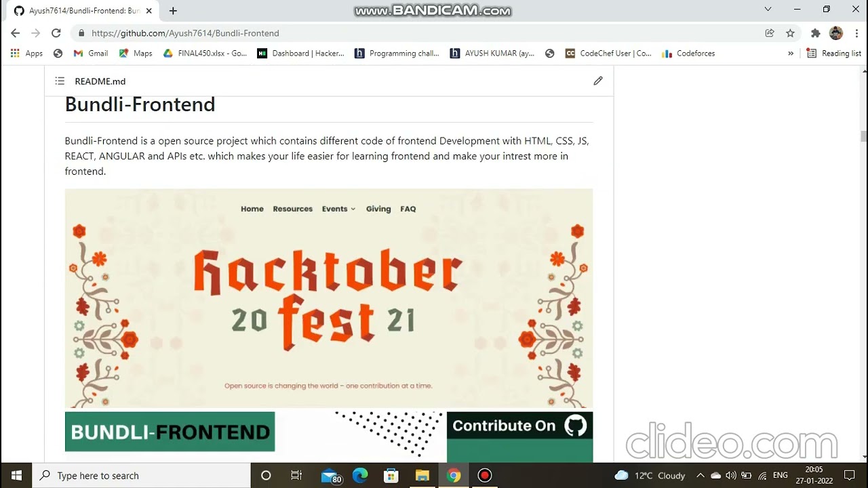Open the tab search chevron
The height and width of the screenshot is (488, 868).
[768, 9]
